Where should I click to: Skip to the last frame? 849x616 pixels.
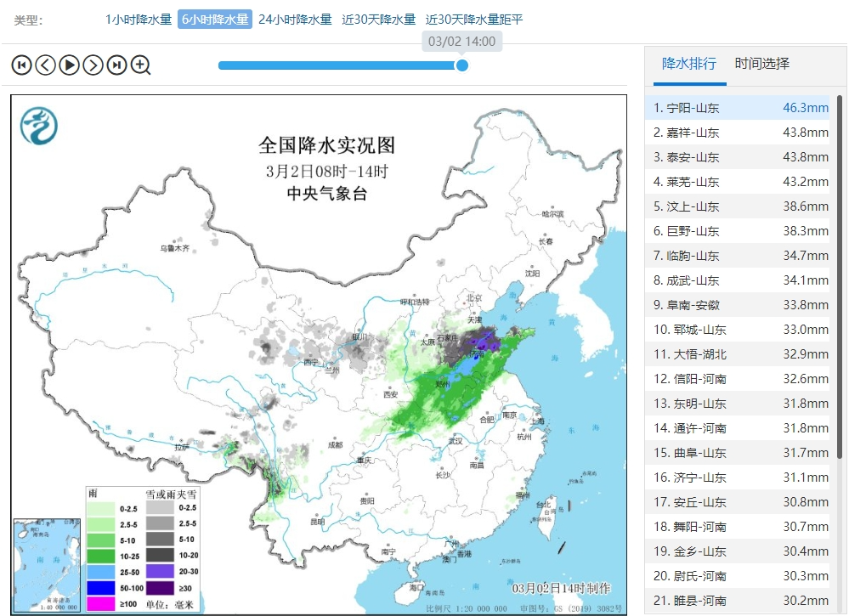coord(116,65)
